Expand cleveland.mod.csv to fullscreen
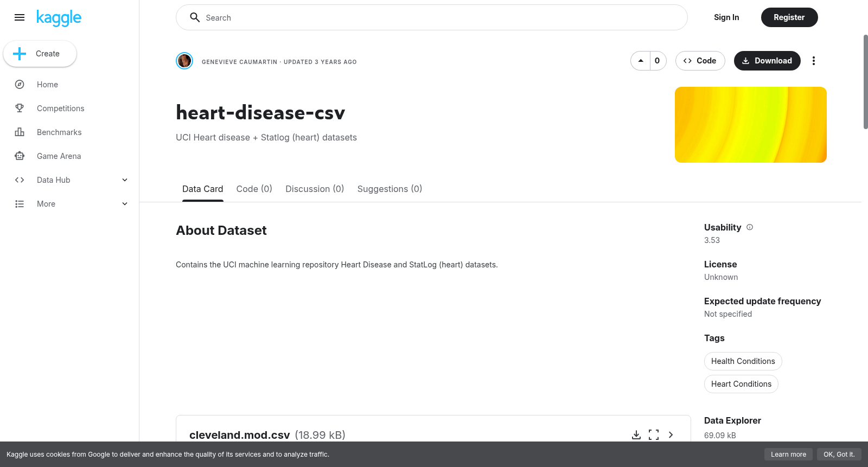Screen dimensions: 868x467 (654, 435)
